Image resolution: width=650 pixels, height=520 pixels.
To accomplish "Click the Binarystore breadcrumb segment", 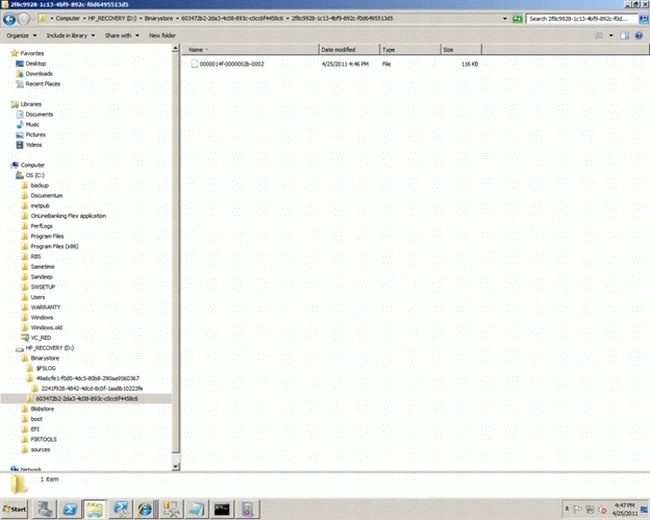I will click(159, 19).
